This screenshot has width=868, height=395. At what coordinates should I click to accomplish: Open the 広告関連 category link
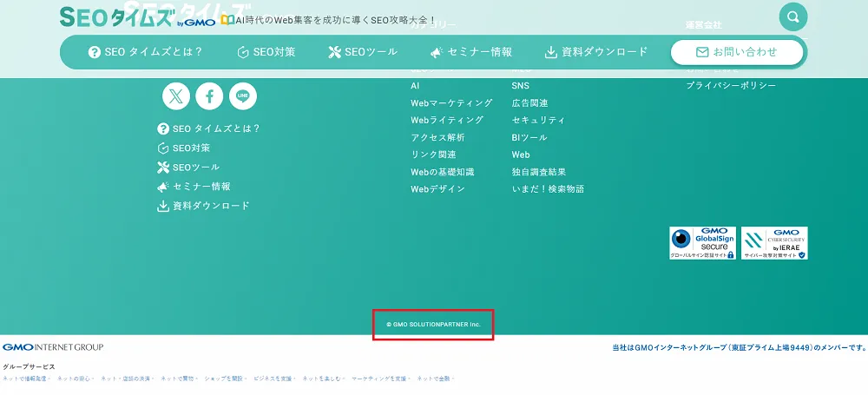pos(529,103)
